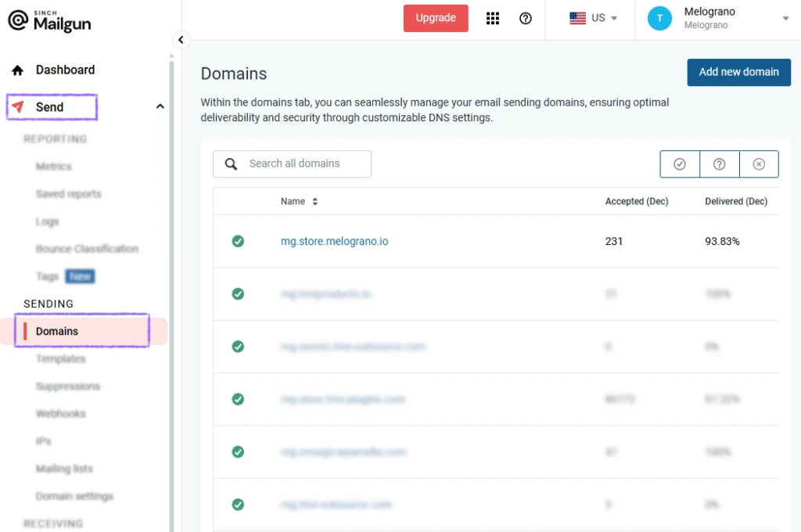The width and height of the screenshot is (801, 532).
Task: Click the magnifier icon in domain search
Action: point(231,164)
